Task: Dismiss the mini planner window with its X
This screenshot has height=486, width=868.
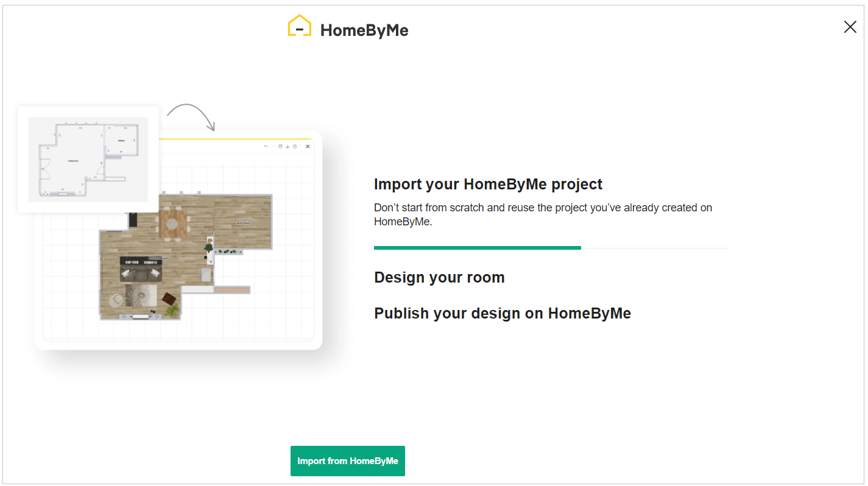Action: pos(308,146)
